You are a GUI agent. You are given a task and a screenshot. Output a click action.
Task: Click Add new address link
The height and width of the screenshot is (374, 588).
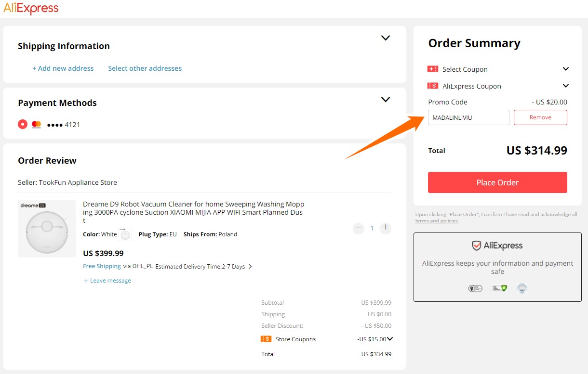63,68
